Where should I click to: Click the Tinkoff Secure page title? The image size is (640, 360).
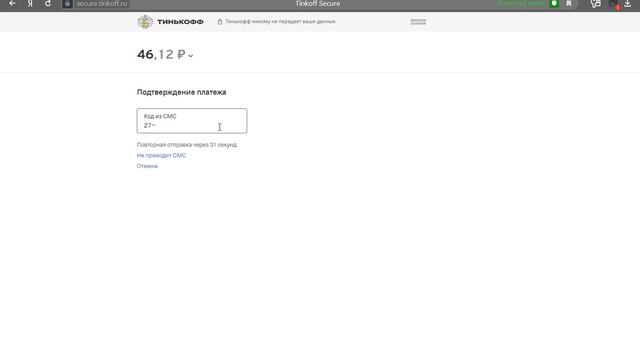click(x=318, y=4)
